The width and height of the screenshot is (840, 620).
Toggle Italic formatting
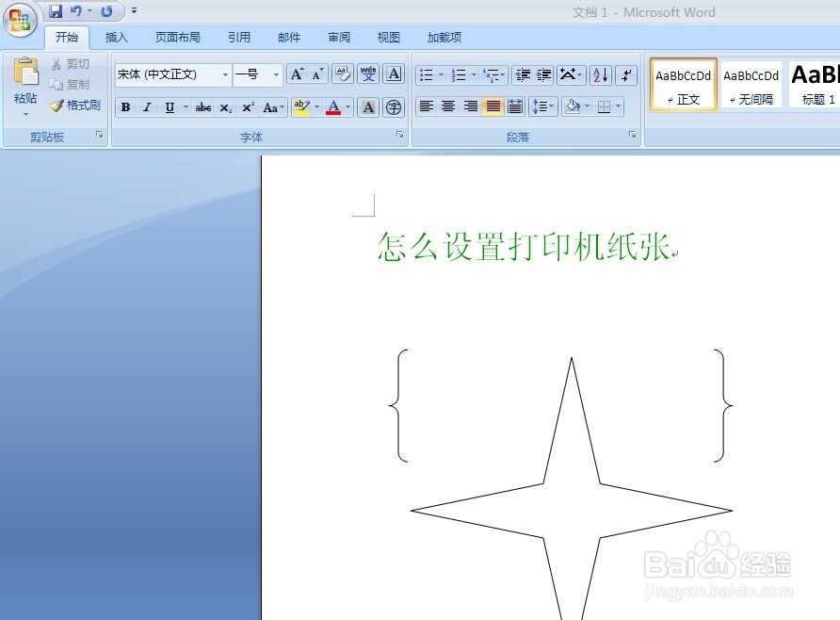click(147, 106)
